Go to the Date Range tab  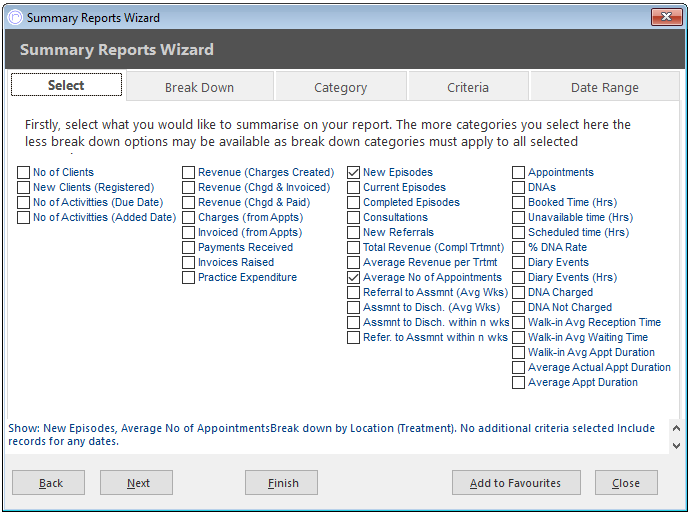pos(605,87)
